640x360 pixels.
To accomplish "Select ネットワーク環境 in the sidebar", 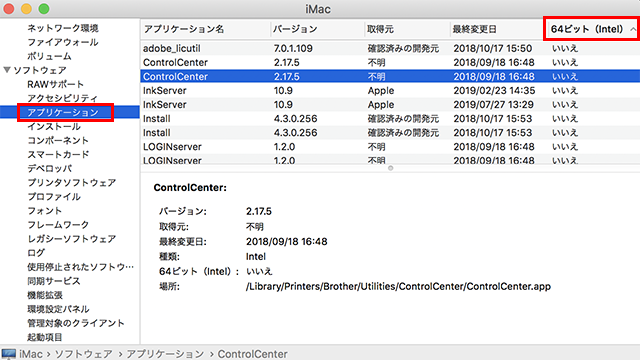I will (x=63, y=28).
